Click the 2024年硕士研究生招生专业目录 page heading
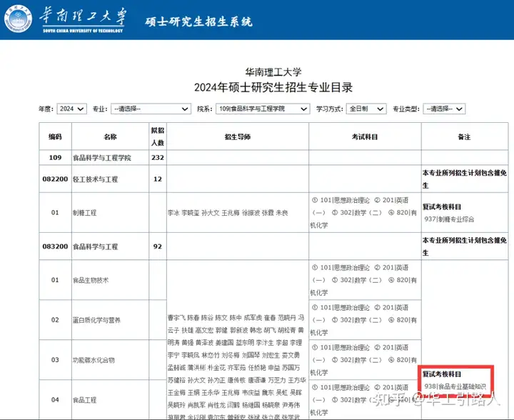The image size is (514, 420). point(273,87)
